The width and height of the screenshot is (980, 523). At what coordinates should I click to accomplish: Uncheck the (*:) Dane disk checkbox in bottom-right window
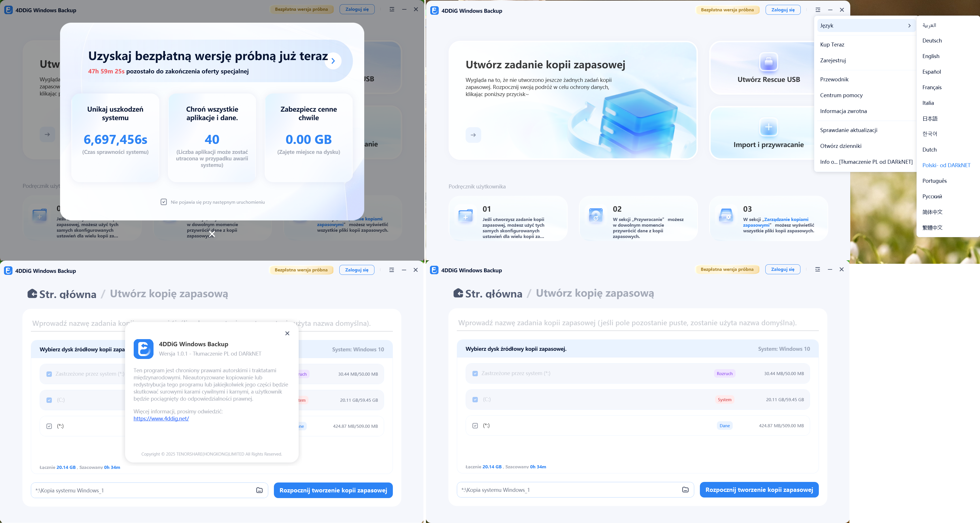475,426
